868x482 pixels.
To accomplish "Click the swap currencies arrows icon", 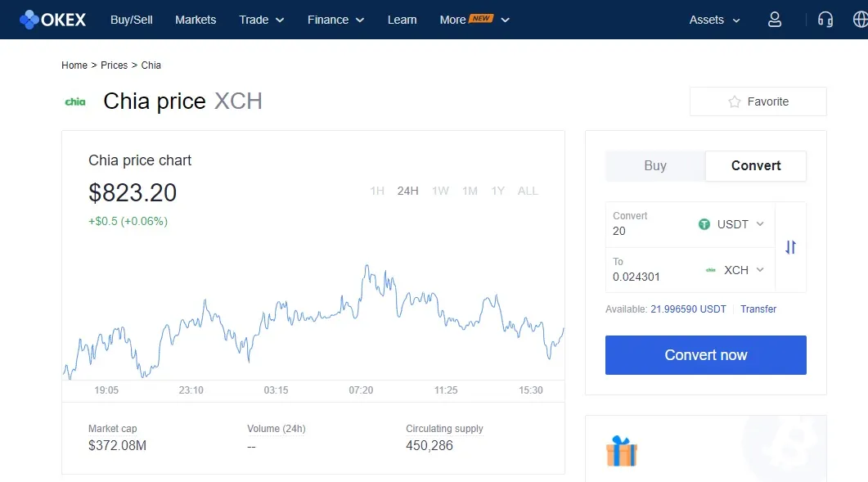I will point(789,247).
